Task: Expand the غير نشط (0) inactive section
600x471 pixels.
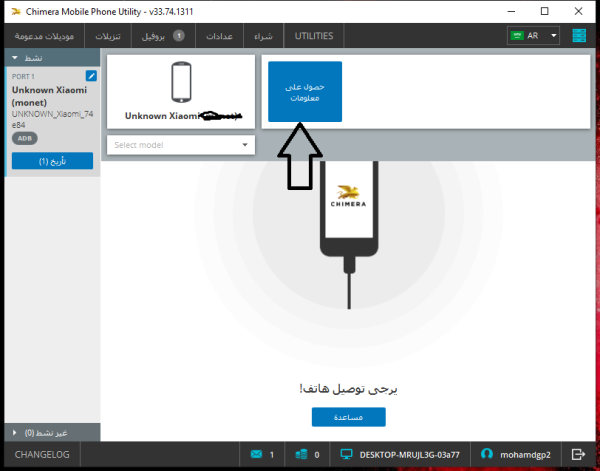Action: 52,432
